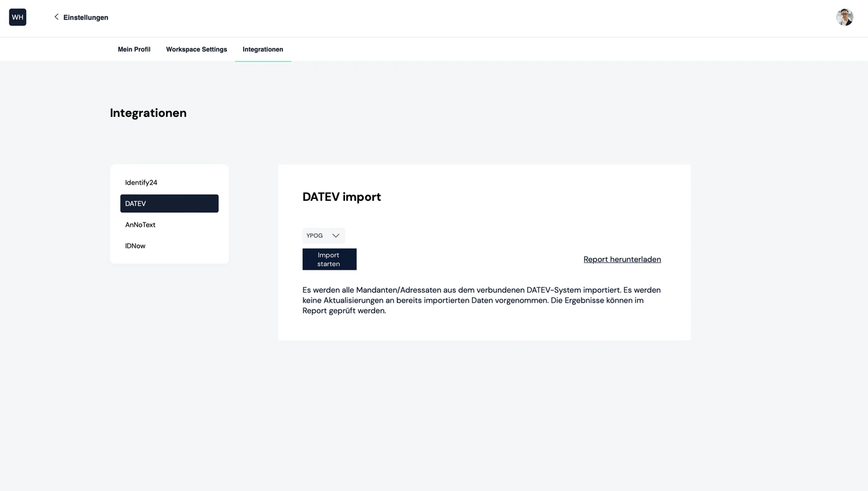Click the Import starten button

[330, 259]
